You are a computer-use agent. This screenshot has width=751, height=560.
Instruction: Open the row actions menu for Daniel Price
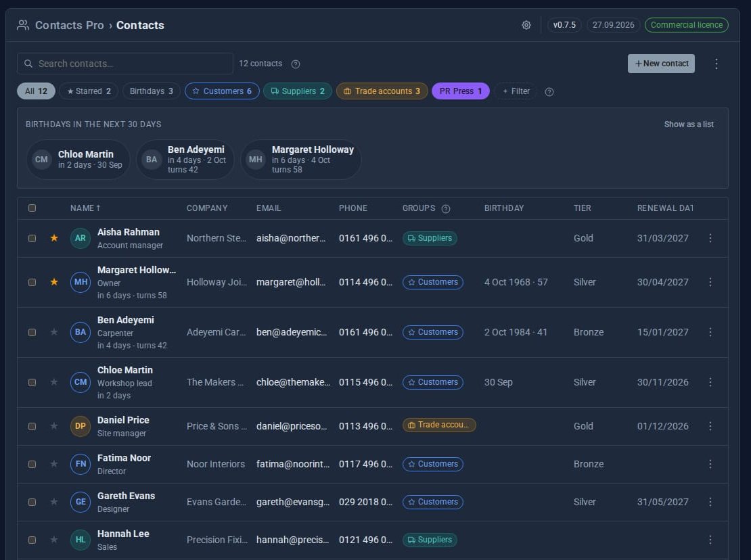[710, 426]
